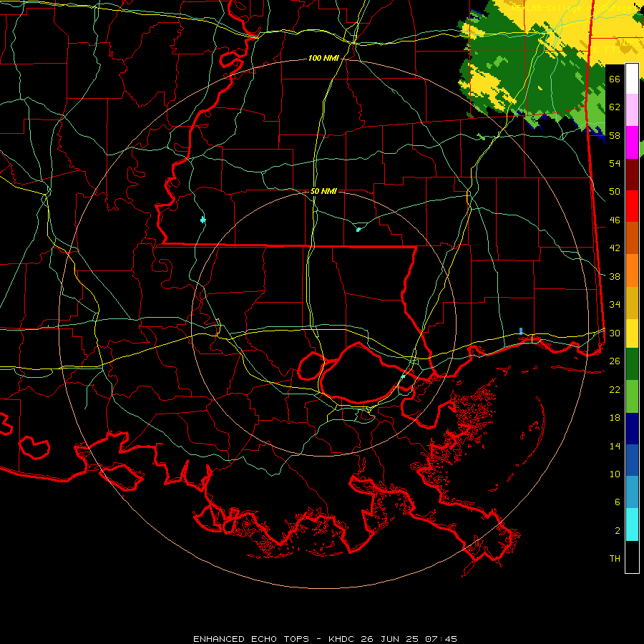Image resolution: width=644 pixels, height=644 pixels.
Task: Click the '07:45' timestamp in footer
Action: [x=441, y=639]
